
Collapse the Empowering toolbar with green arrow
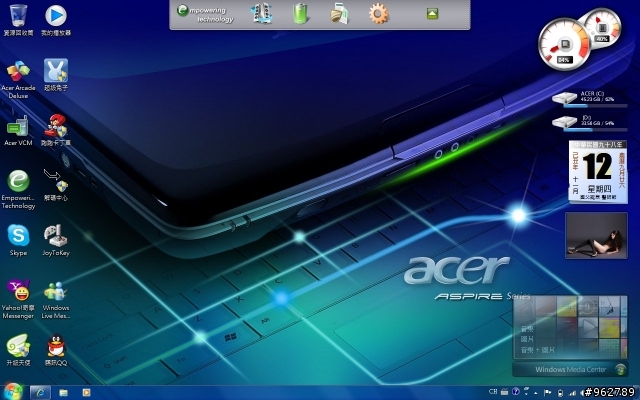click(x=432, y=14)
